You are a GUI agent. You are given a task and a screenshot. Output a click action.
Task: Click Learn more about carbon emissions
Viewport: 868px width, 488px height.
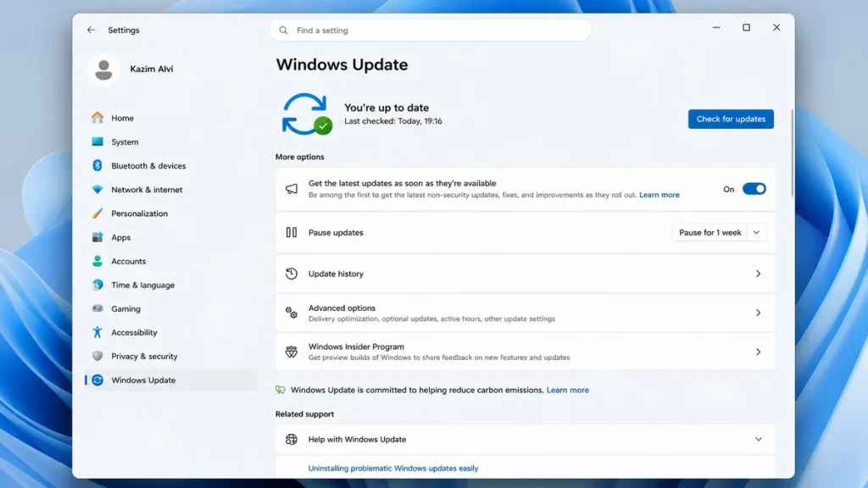click(x=568, y=390)
